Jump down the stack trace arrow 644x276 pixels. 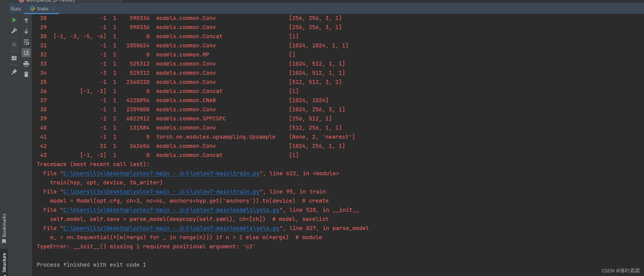[26, 31]
